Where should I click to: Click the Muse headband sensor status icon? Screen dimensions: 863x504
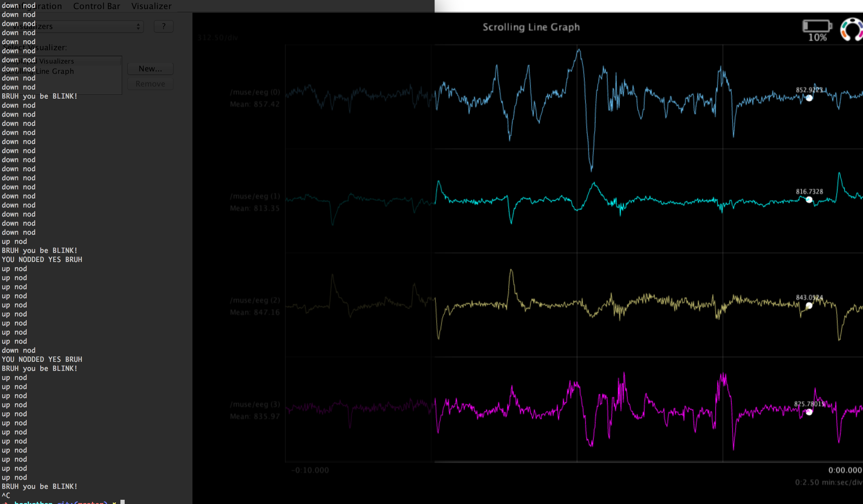click(853, 30)
